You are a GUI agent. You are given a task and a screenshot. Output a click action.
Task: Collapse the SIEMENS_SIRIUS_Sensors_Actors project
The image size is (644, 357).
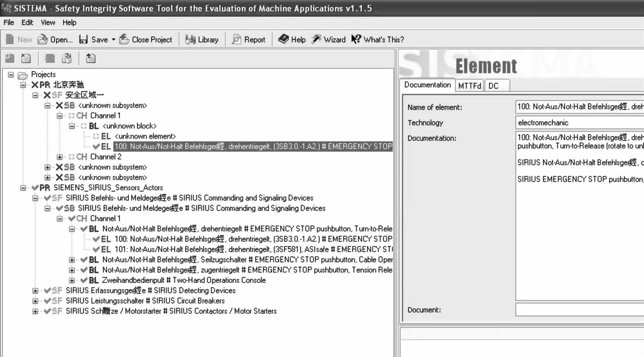pyautogui.click(x=23, y=188)
